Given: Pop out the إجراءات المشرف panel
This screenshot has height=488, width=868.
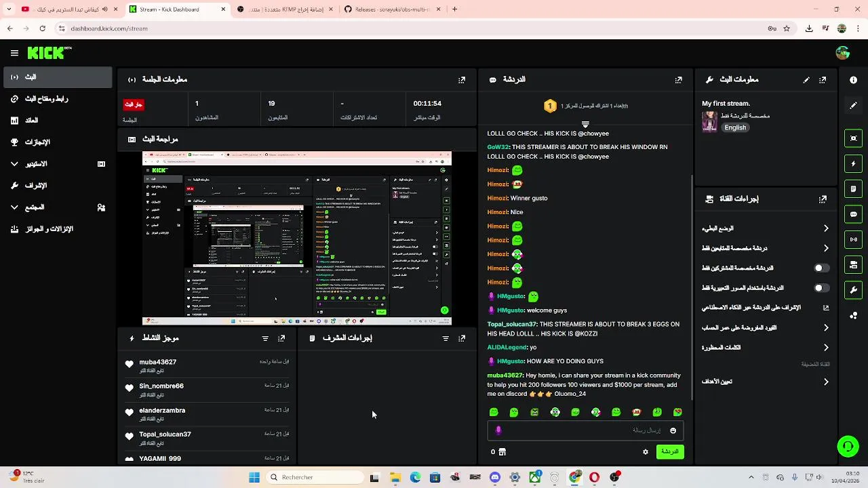Looking at the screenshot, I should tap(462, 338).
